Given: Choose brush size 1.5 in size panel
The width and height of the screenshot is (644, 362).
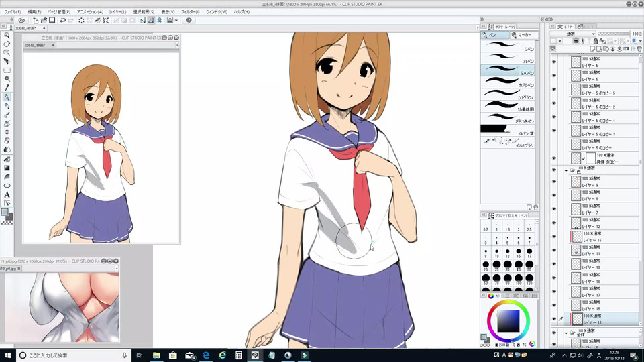Looking at the screenshot, I should point(507,227).
